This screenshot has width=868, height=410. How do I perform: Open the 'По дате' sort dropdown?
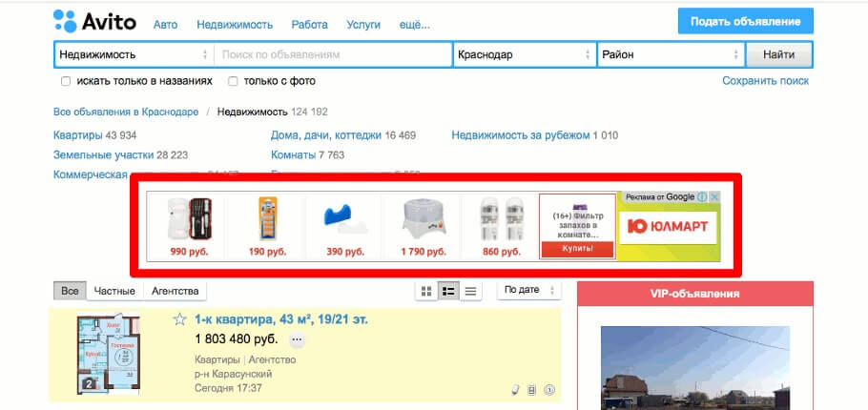pos(529,290)
